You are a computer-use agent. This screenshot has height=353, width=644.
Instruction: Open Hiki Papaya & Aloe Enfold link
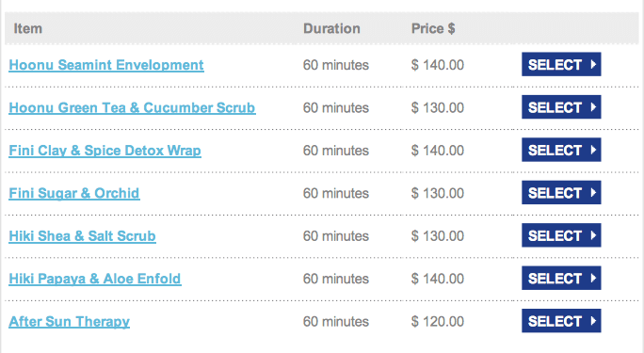[x=95, y=279]
